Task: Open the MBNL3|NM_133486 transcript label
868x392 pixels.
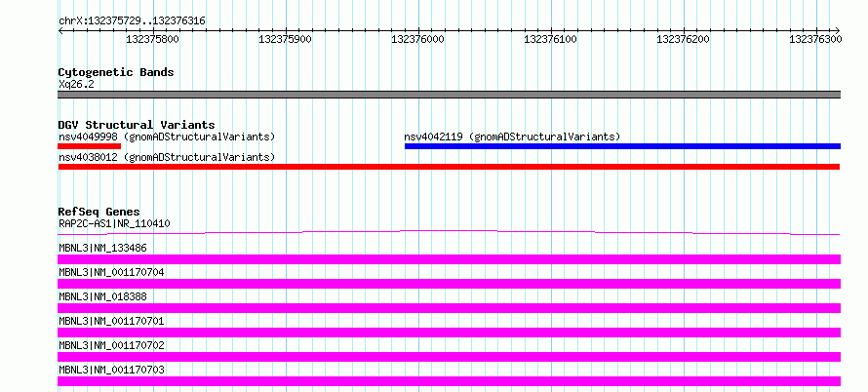Action: click(103, 248)
